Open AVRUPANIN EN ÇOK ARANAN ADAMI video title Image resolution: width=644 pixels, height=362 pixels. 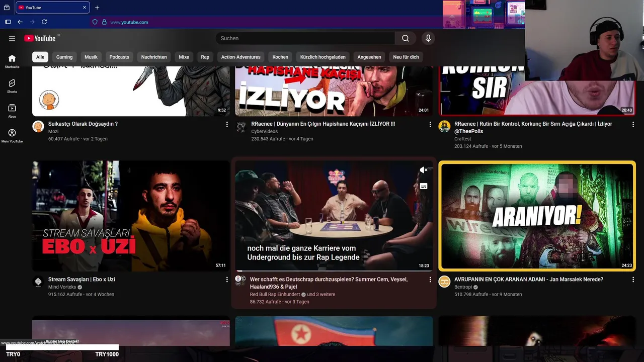click(x=529, y=279)
